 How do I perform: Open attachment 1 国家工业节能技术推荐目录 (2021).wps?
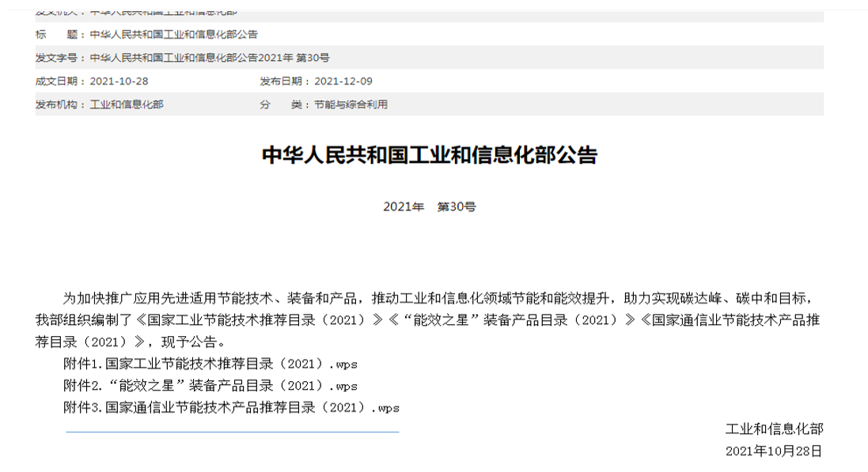coord(210,364)
